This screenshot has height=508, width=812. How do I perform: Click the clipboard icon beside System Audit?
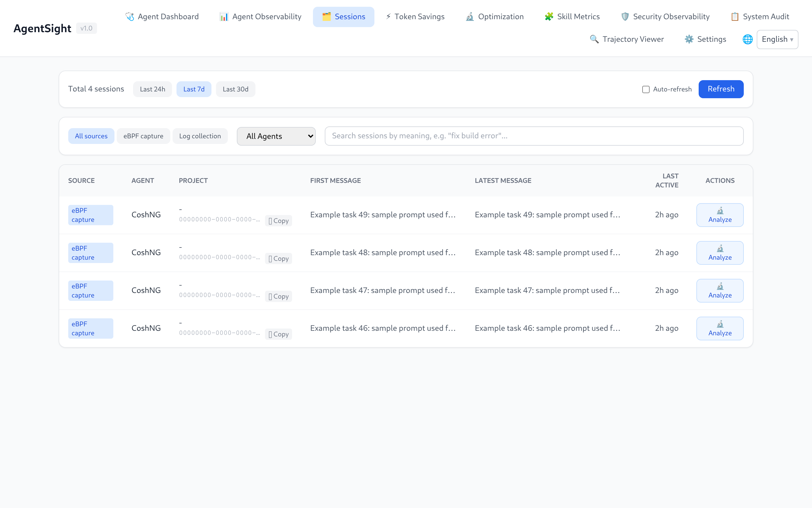[x=735, y=17]
